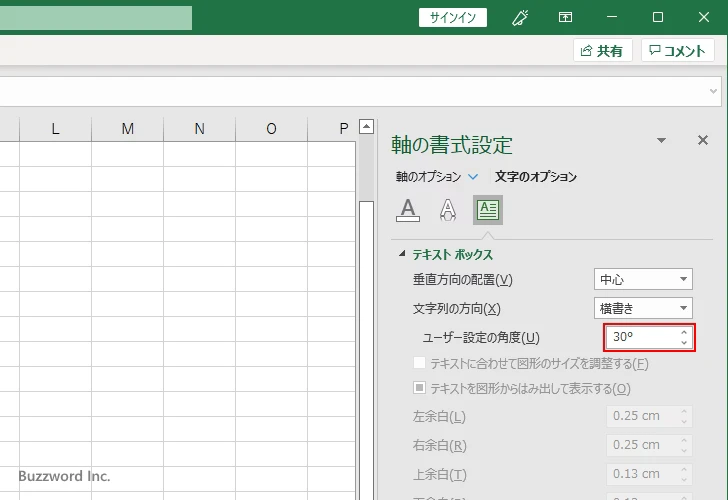Image resolution: width=728 pixels, height=500 pixels.
Task: Increase the 右余白 value with up arrow
Action: [x=684, y=440]
